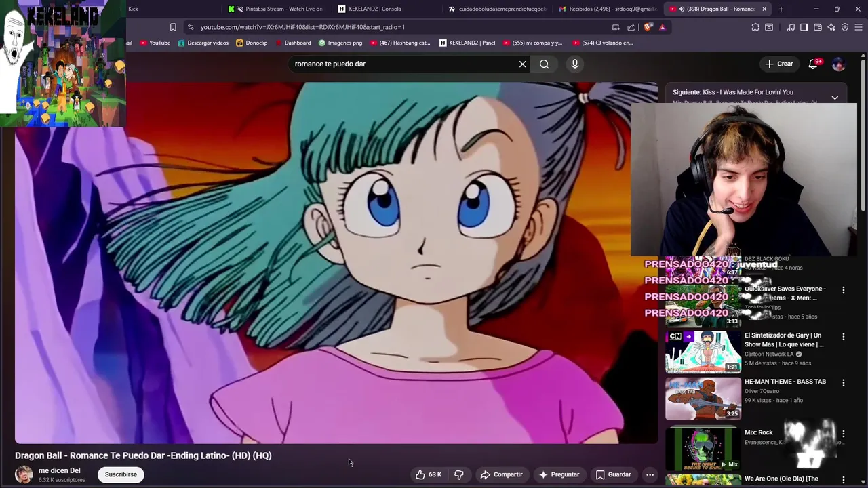Subscribe using the Suscribirse button
This screenshot has width=868, height=488.
coord(121,474)
